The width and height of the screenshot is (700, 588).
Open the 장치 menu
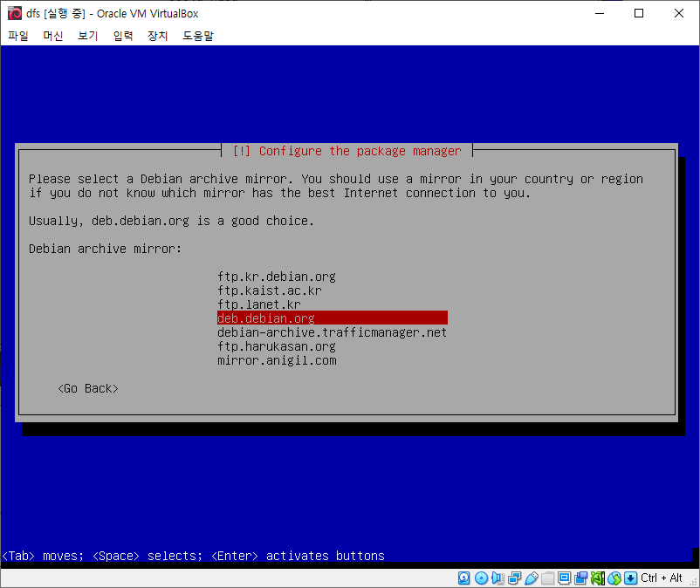158,36
